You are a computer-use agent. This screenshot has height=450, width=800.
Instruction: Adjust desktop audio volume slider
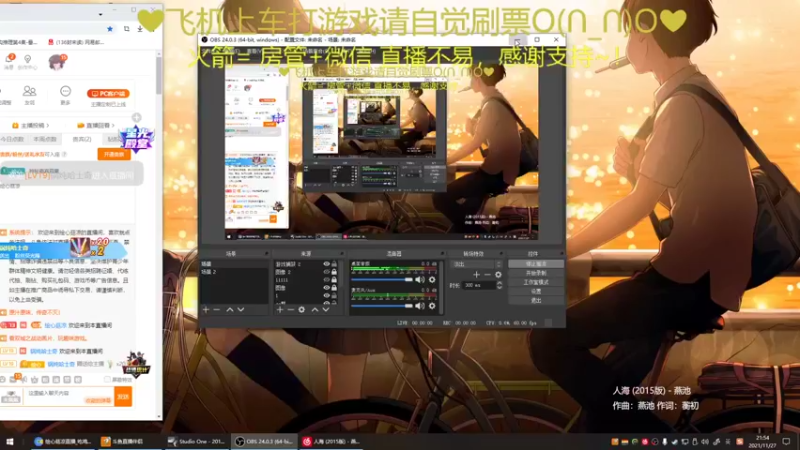tap(382, 280)
